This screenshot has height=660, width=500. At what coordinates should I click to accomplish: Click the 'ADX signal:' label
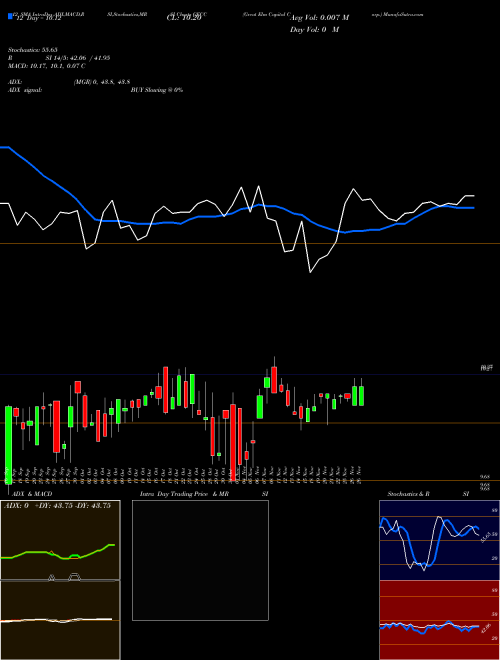tap(25, 90)
